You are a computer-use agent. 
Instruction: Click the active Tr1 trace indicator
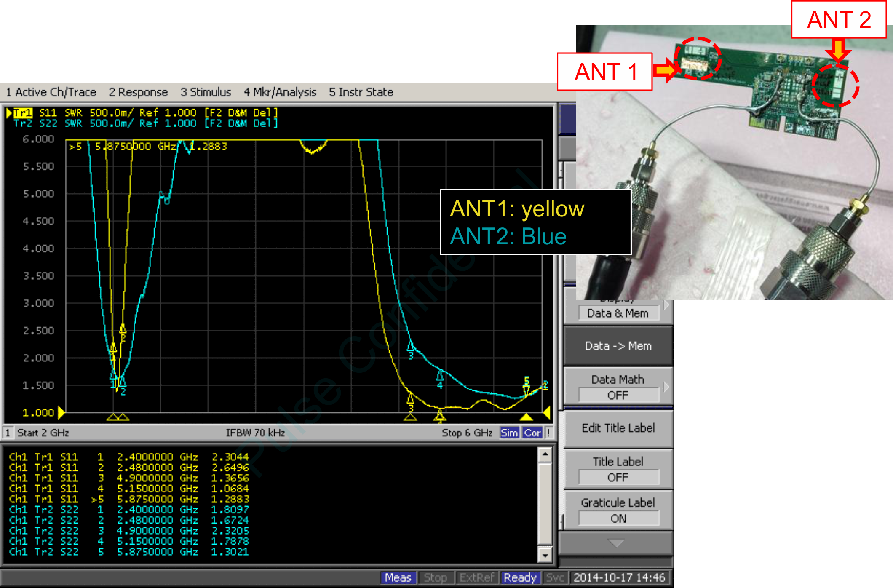pyautogui.click(x=22, y=113)
